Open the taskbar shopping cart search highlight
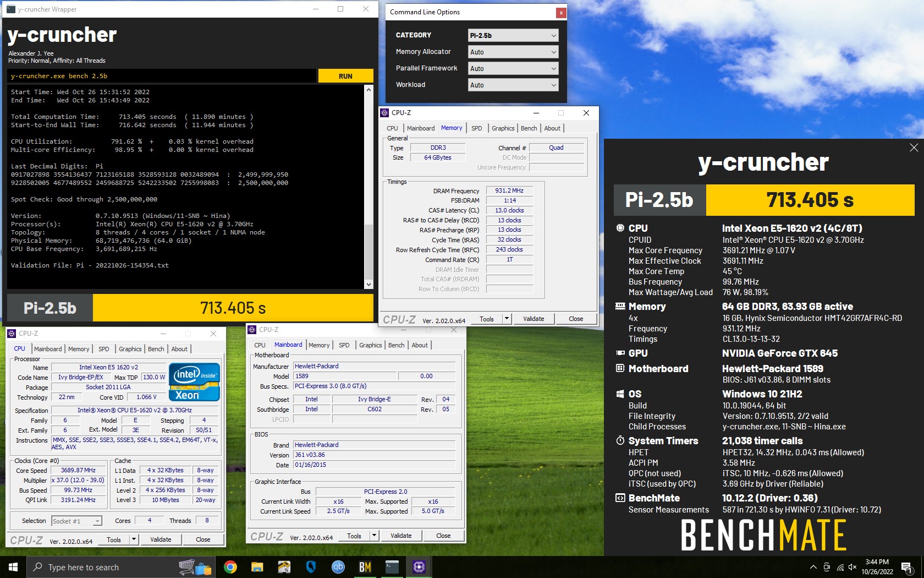Image resolution: width=924 pixels, height=578 pixels. pos(195,567)
